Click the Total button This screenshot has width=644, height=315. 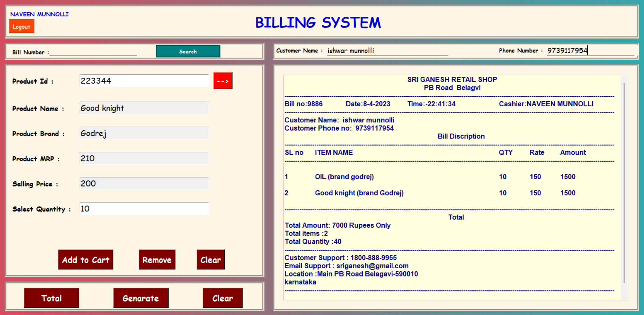[x=51, y=298]
